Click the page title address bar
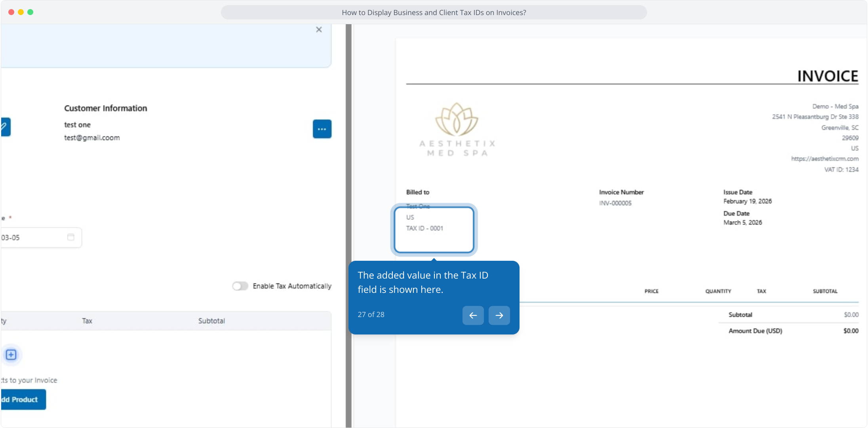 point(434,12)
